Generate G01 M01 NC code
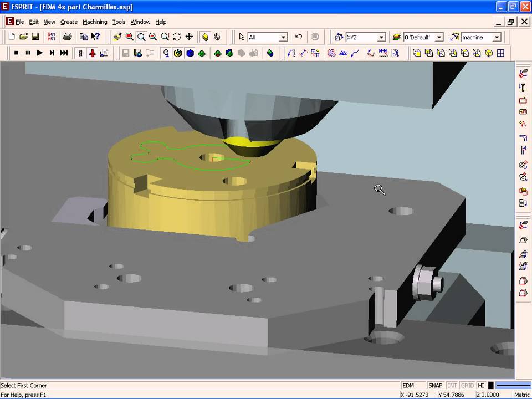 (x=51, y=37)
